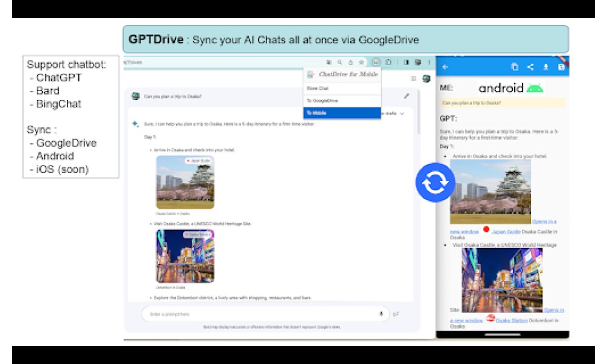The image size is (607, 364).
Task: Toggle the browser side panel icon
Action: 406,62
